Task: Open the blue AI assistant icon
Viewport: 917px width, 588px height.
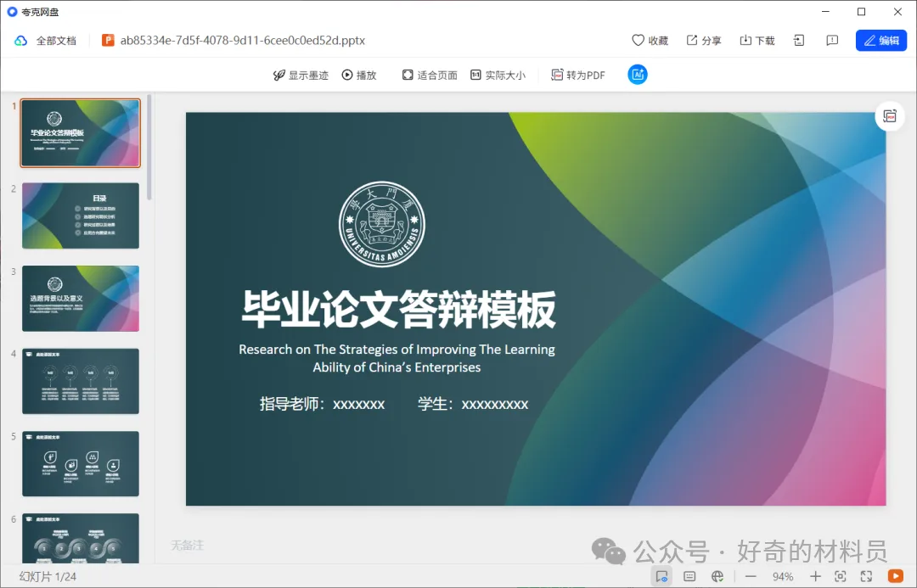Action: (638, 75)
